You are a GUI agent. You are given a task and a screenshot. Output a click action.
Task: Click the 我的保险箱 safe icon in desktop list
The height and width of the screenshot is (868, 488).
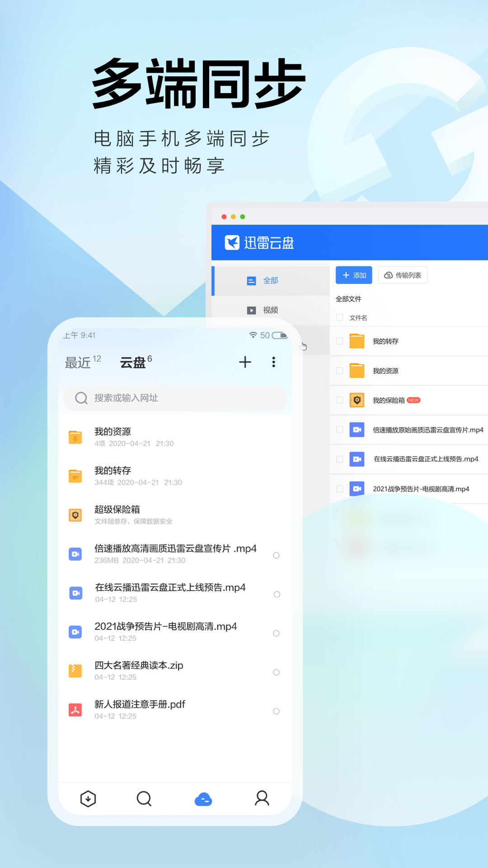pyautogui.click(x=357, y=400)
